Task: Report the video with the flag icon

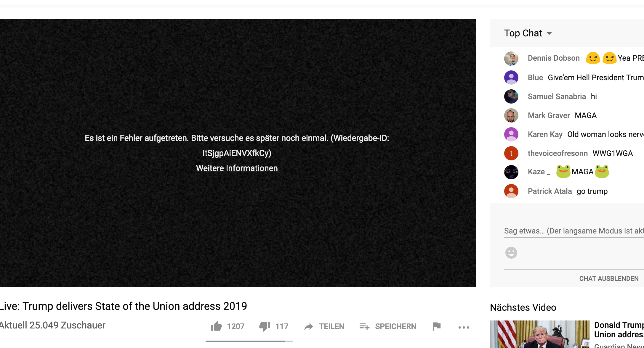Action: [x=437, y=326]
